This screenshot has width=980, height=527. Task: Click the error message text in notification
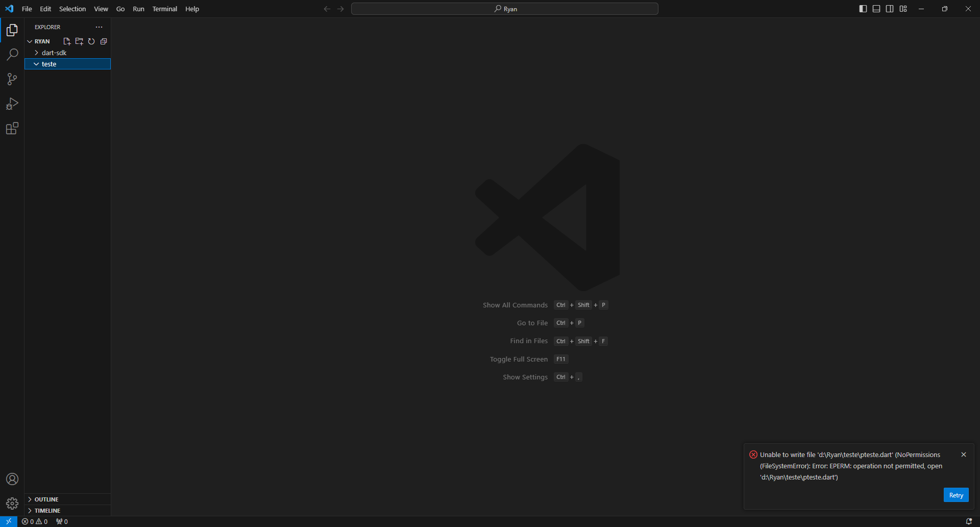(x=851, y=466)
